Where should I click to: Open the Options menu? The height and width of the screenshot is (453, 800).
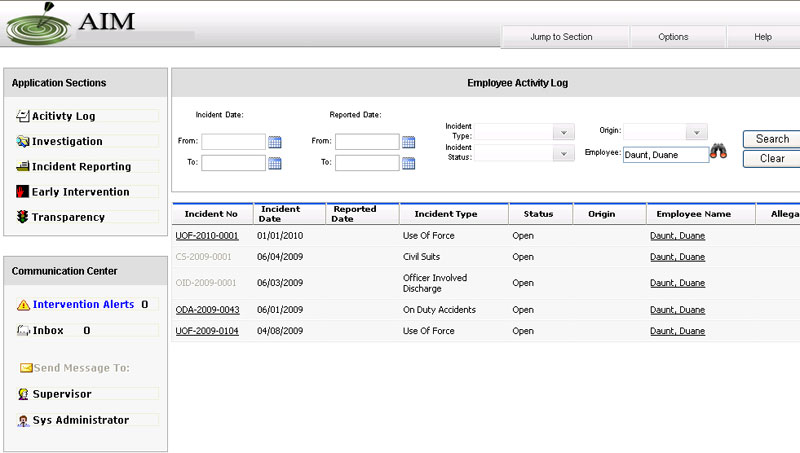pyautogui.click(x=673, y=37)
